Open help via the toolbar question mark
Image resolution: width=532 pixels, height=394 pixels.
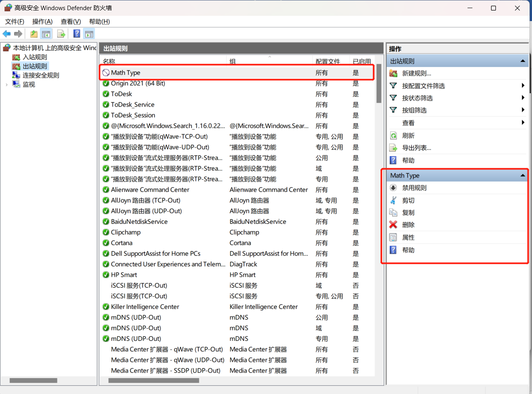pos(77,34)
